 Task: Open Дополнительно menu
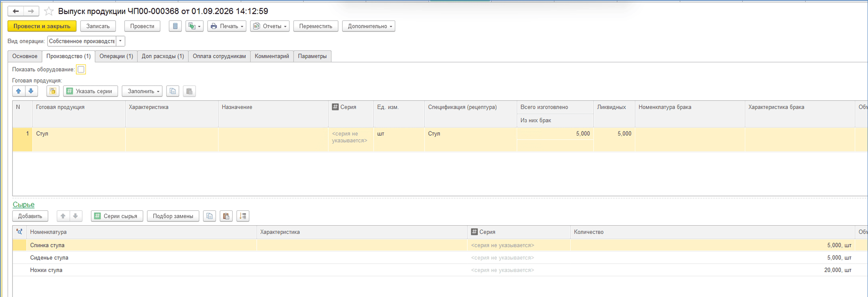[x=368, y=26]
